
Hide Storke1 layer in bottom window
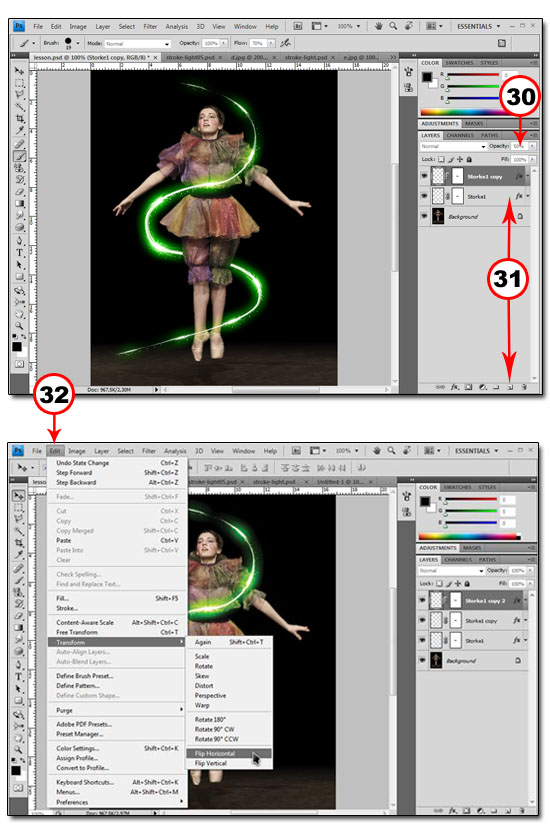pyautogui.click(x=422, y=640)
